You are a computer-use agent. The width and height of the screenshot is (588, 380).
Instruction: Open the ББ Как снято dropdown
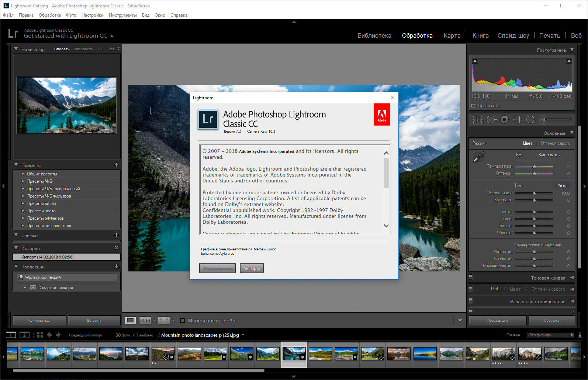[x=550, y=155]
